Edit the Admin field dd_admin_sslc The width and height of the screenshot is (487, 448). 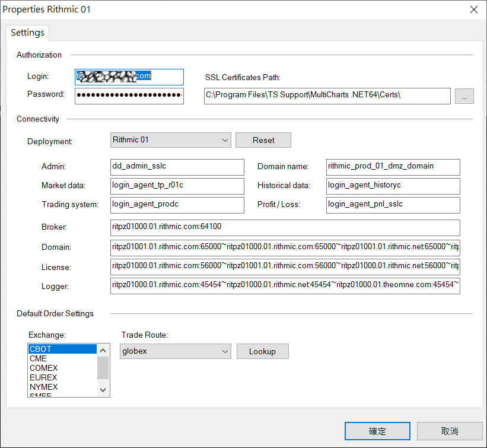pos(177,167)
